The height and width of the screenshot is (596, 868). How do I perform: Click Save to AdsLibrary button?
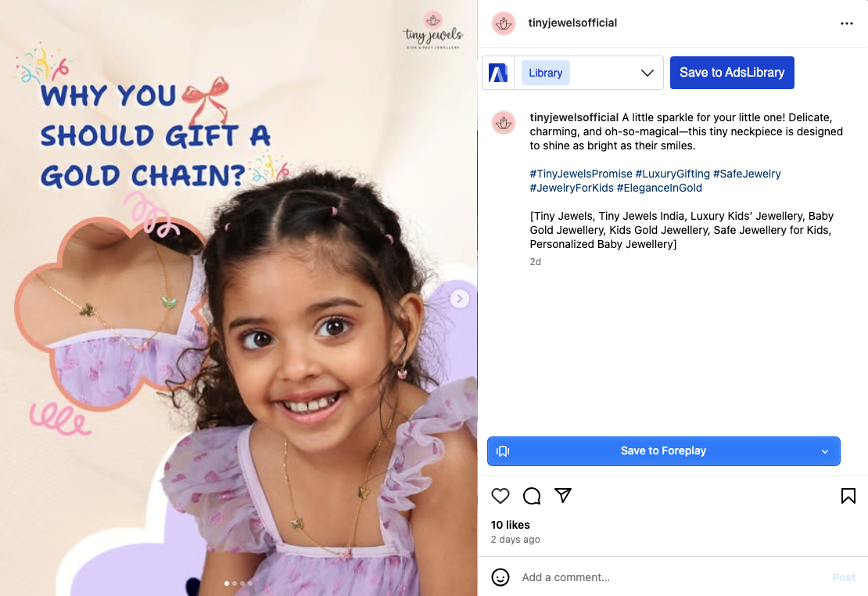click(x=732, y=73)
